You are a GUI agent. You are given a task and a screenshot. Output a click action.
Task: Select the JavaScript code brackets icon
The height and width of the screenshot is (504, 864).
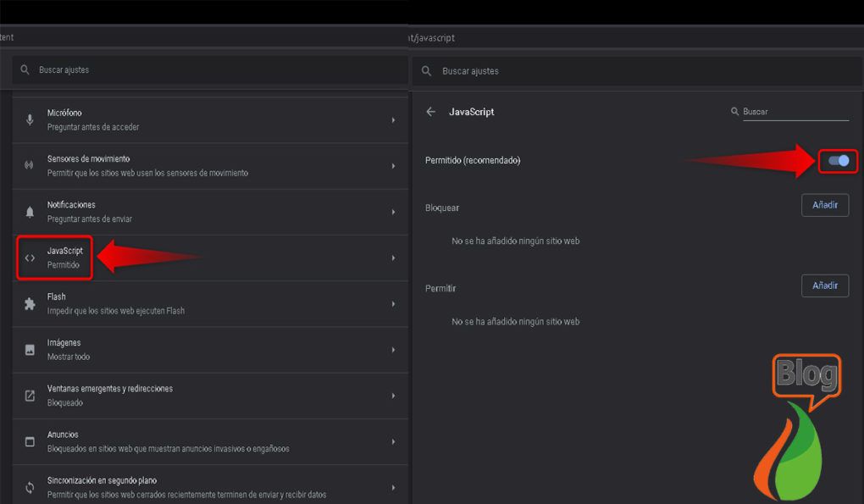click(x=30, y=256)
